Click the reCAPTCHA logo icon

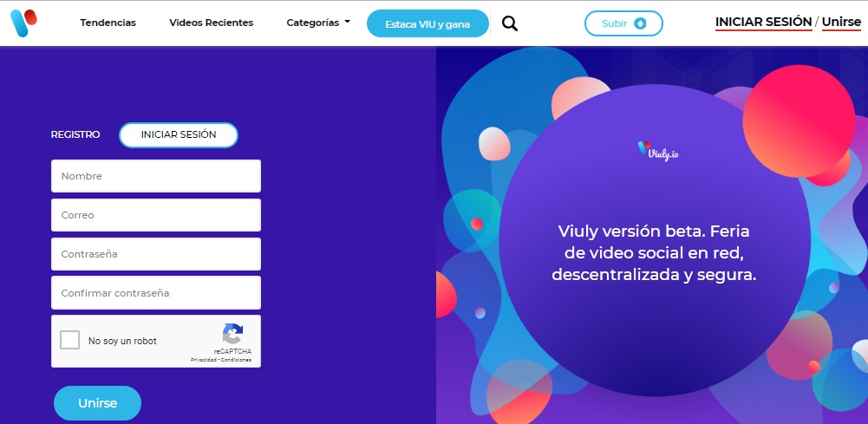tap(233, 334)
